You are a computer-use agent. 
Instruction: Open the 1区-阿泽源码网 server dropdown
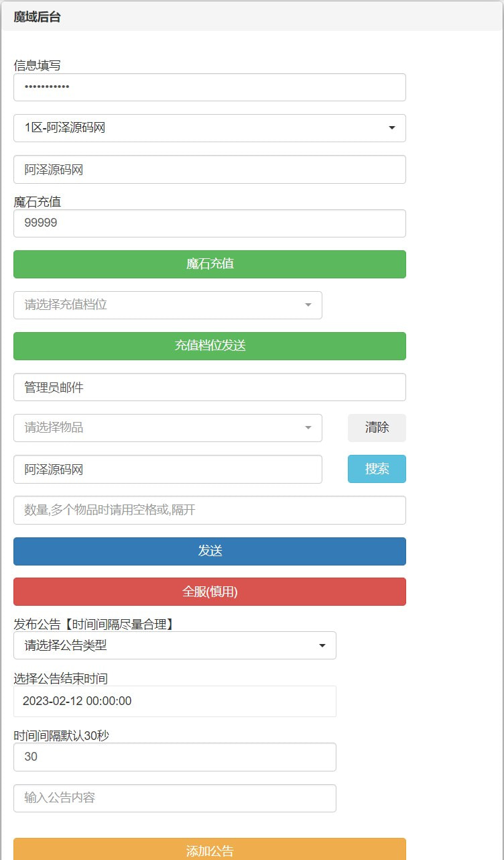pyautogui.click(x=209, y=128)
